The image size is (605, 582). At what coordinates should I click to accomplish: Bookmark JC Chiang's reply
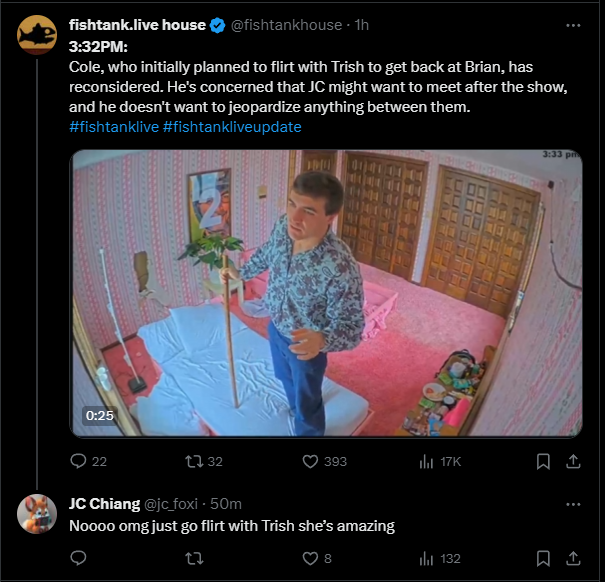(543, 558)
